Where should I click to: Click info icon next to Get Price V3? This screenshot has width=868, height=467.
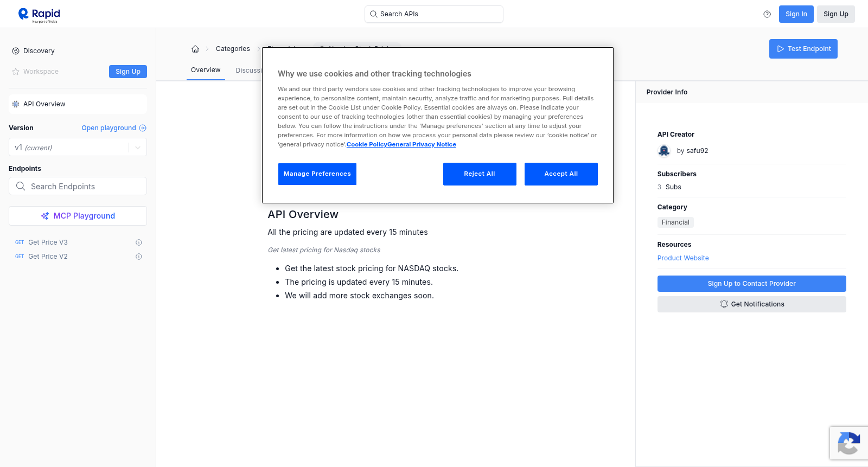click(x=139, y=242)
